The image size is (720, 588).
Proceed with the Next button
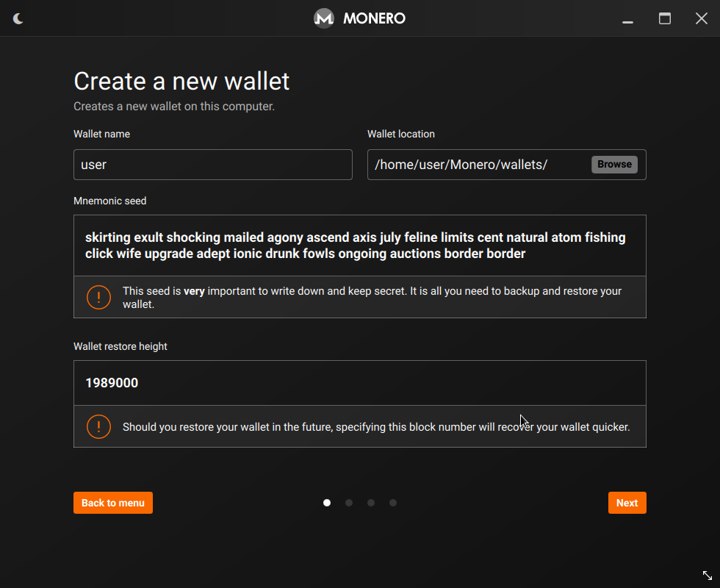pyautogui.click(x=627, y=503)
